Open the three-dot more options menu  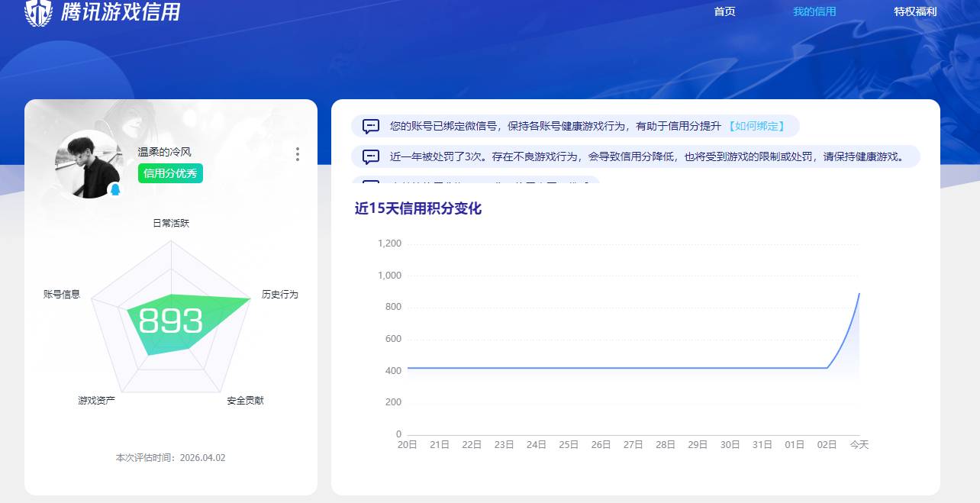[x=297, y=154]
